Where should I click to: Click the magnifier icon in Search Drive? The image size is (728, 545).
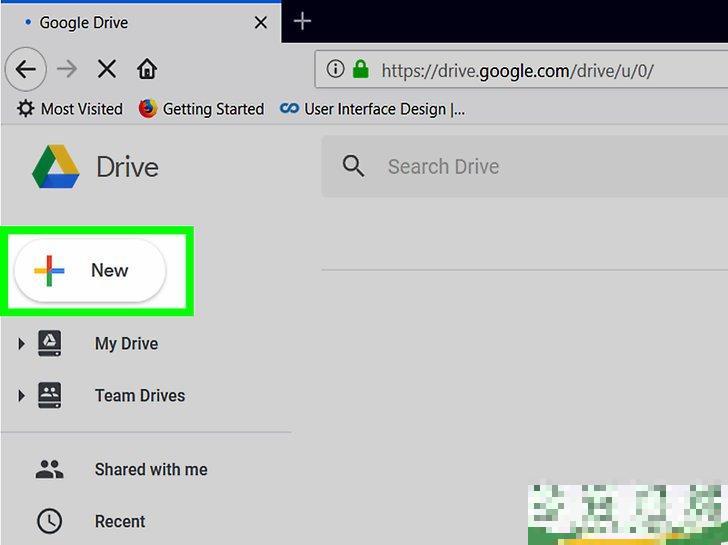click(x=353, y=166)
